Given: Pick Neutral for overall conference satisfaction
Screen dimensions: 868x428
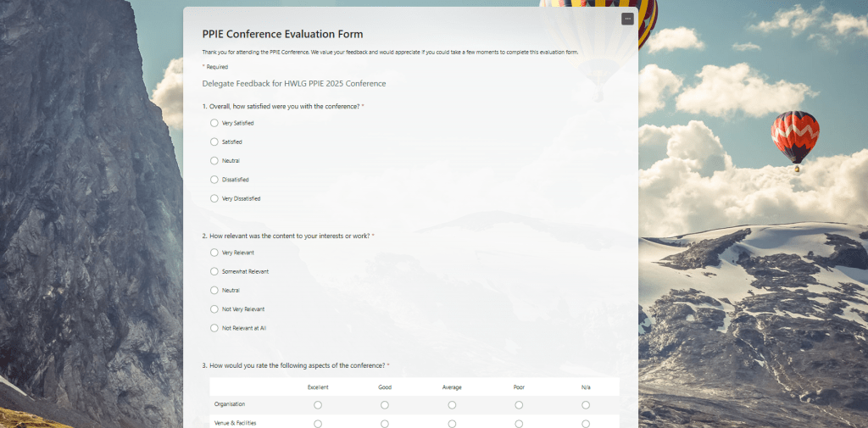Looking at the screenshot, I should point(214,160).
